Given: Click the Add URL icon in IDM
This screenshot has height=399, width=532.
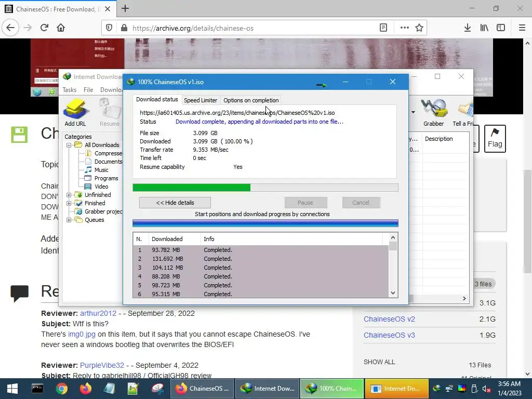Looking at the screenshot, I should point(75,112).
